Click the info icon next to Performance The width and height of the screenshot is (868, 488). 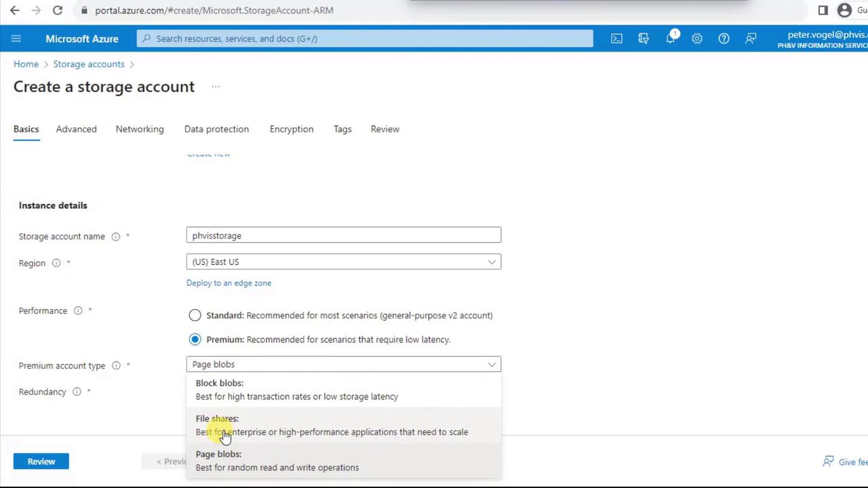click(x=78, y=310)
